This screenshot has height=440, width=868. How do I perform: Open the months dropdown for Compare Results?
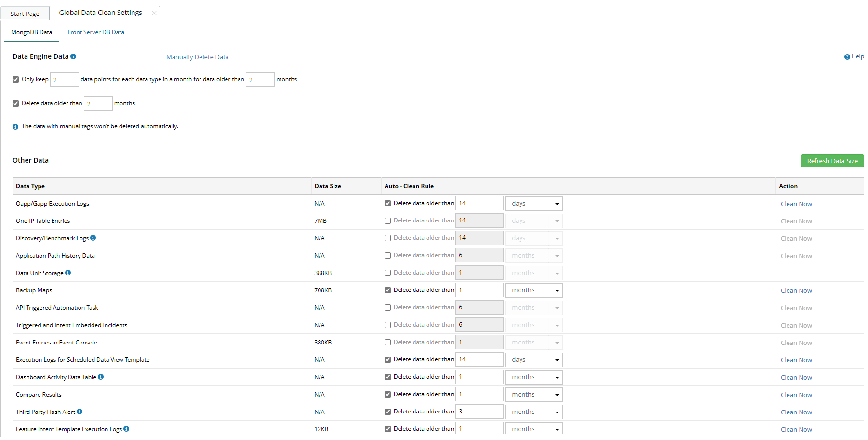534,395
